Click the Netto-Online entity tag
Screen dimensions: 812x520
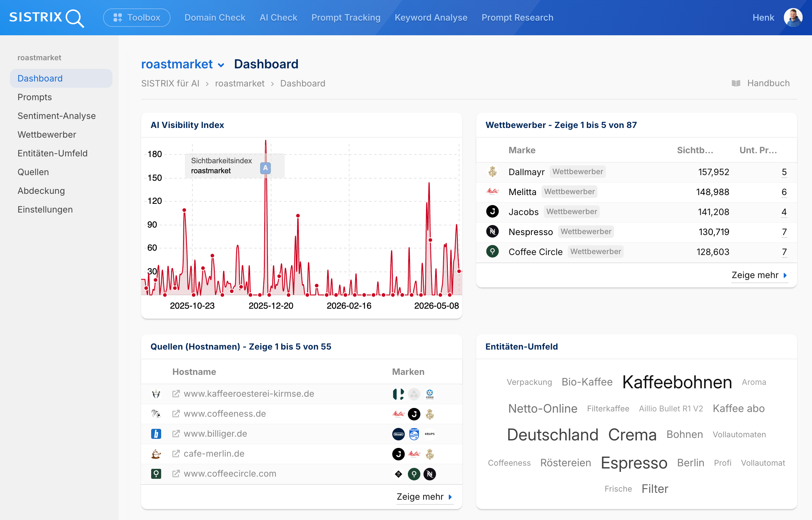click(543, 409)
